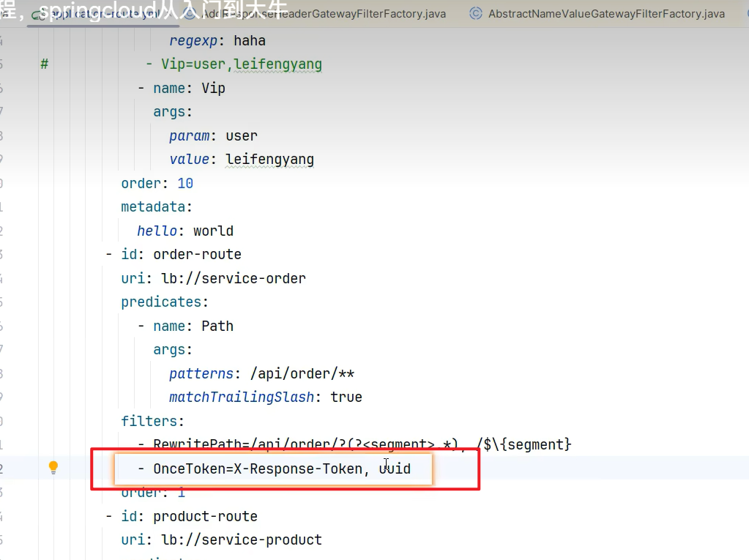The height and width of the screenshot is (560, 749).
Task: Click the 'matchTrailingSlash: true' line
Action: coord(266,397)
